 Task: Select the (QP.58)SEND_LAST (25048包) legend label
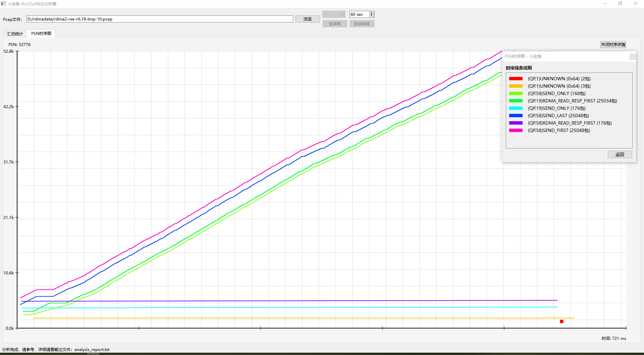558,116
